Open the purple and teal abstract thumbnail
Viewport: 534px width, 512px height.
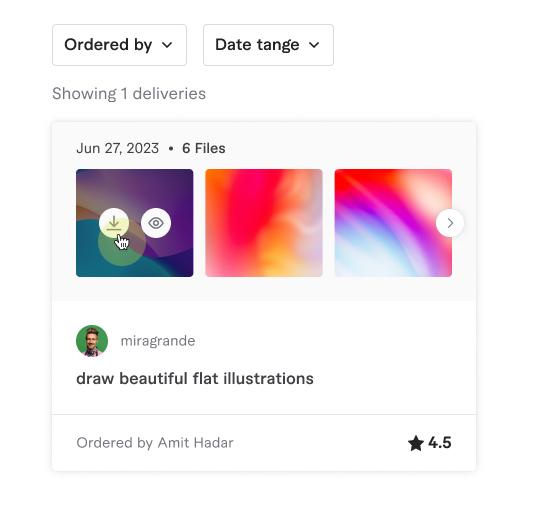point(135,223)
